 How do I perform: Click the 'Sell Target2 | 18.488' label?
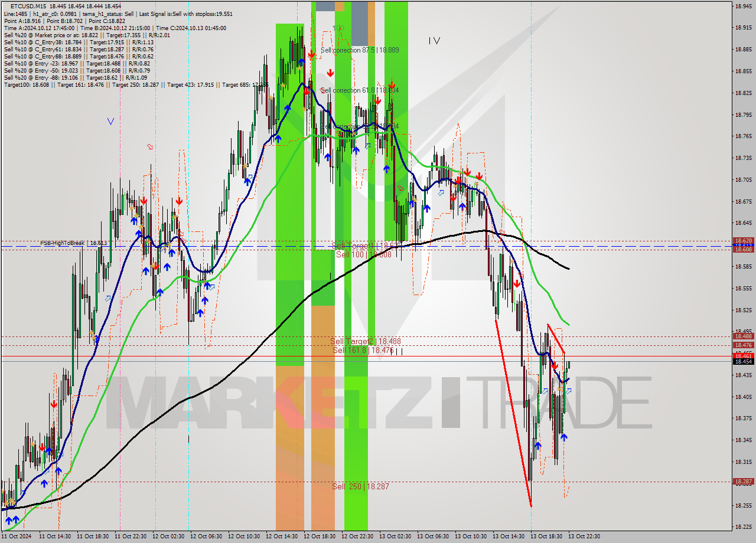pyautogui.click(x=366, y=341)
